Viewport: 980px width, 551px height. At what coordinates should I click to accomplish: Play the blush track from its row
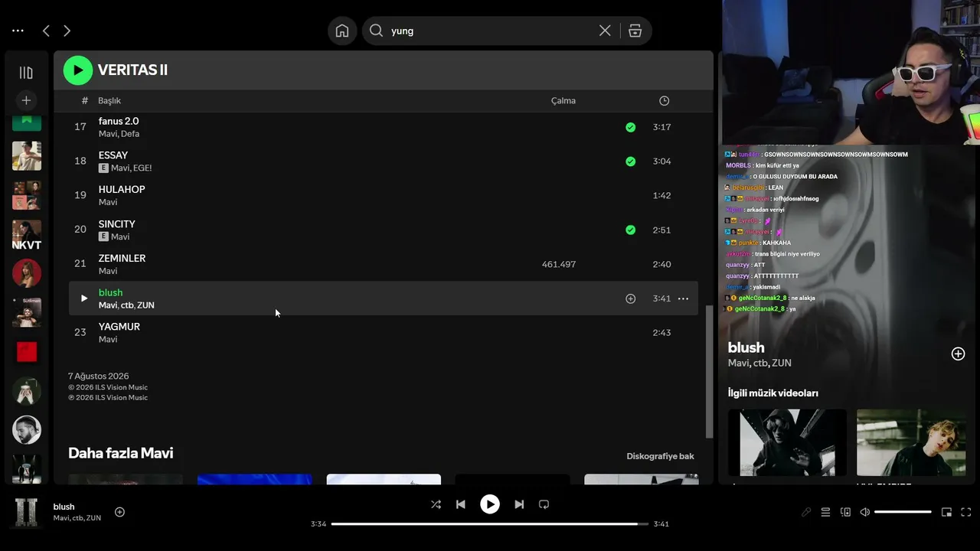pyautogui.click(x=84, y=298)
